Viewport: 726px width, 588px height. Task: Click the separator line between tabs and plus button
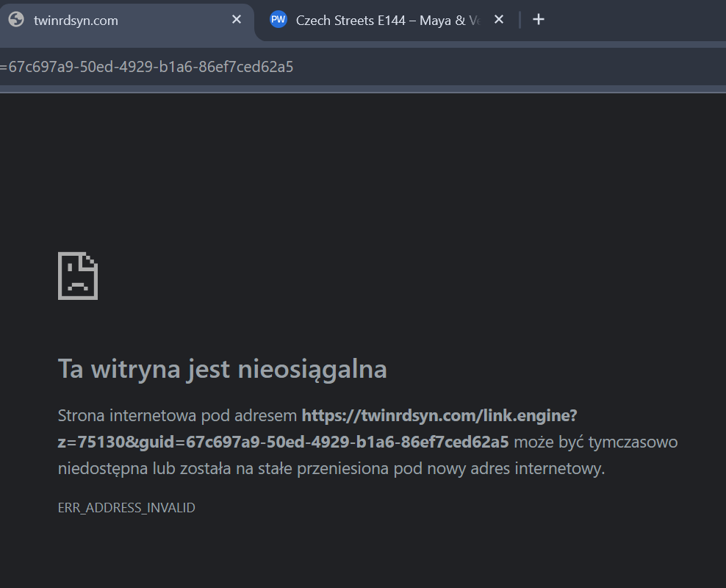point(519,19)
